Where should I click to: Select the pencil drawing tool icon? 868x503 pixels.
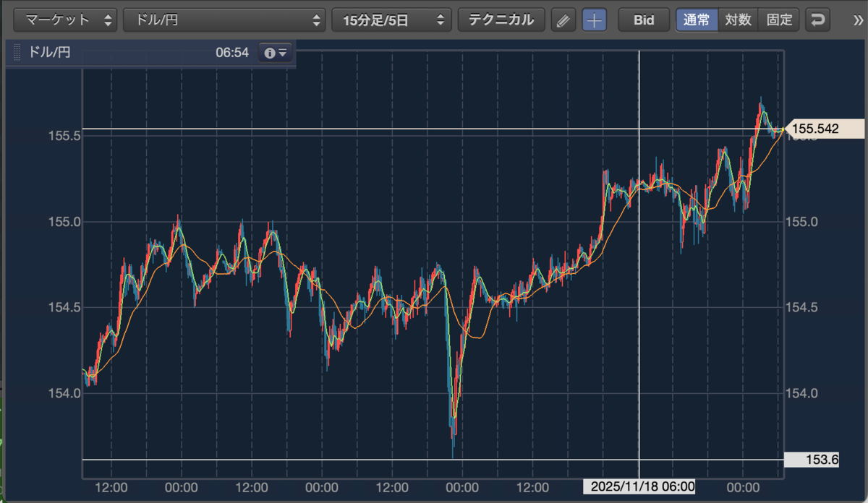pyautogui.click(x=563, y=20)
